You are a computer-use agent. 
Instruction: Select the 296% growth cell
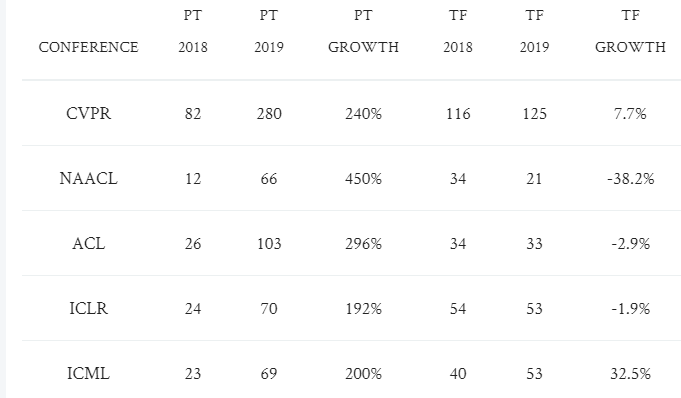click(364, 244)
